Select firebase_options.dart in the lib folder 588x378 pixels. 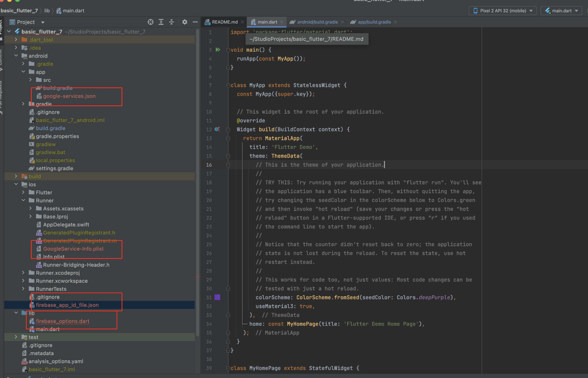(x=62, y=321)
